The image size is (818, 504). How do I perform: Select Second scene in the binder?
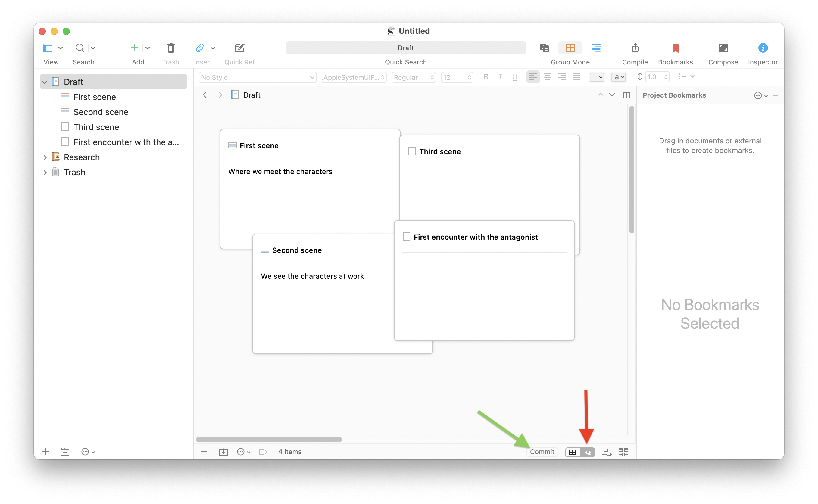click(x=100, y=112)
